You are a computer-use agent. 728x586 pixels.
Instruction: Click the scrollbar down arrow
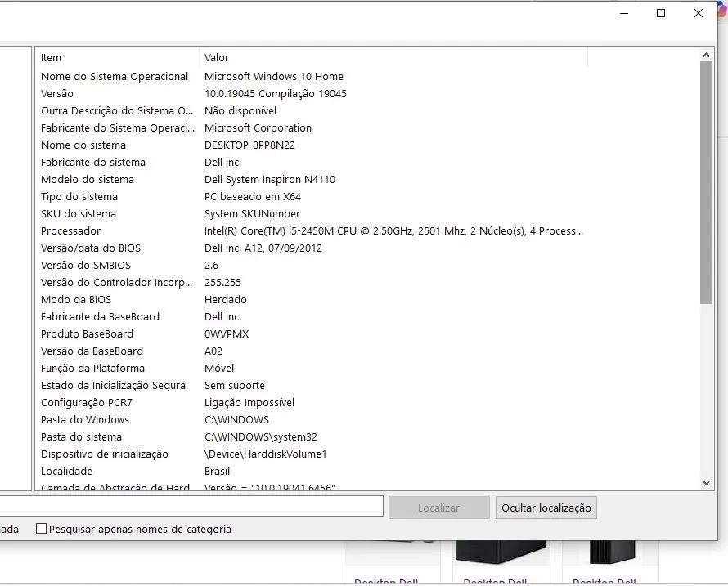[706, 482]
